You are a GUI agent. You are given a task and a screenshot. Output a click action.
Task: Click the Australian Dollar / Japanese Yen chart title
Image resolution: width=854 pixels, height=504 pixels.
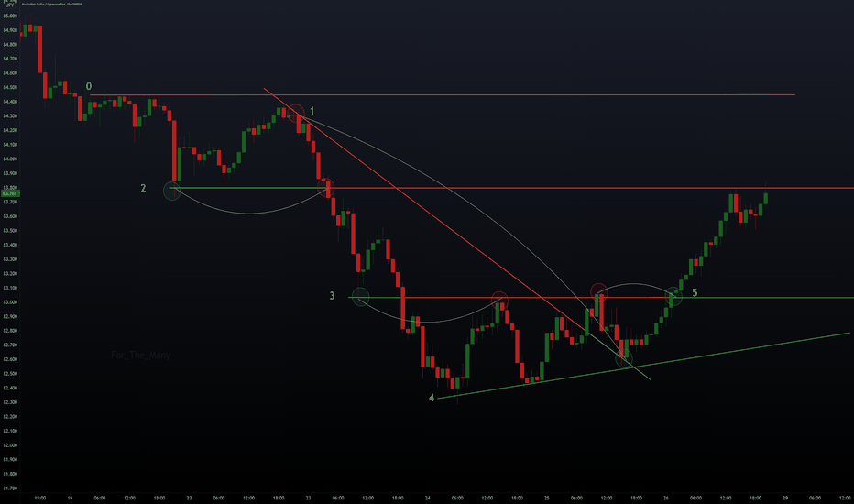pyautogui.click(x=52, y=4)
